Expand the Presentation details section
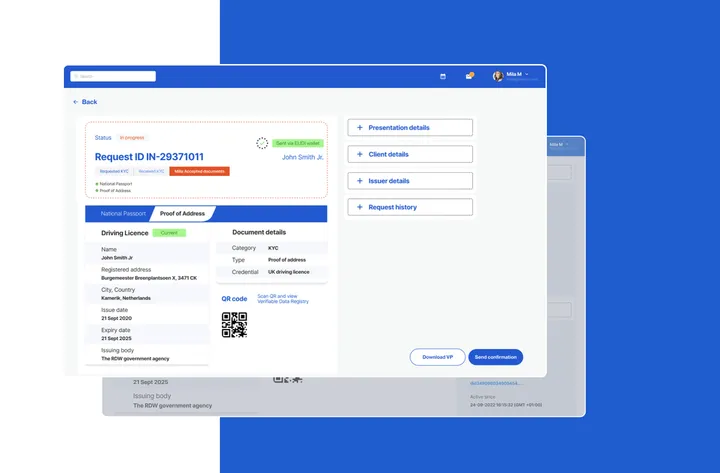This screenshot has height=473, width=720. [x=410, y=128]
